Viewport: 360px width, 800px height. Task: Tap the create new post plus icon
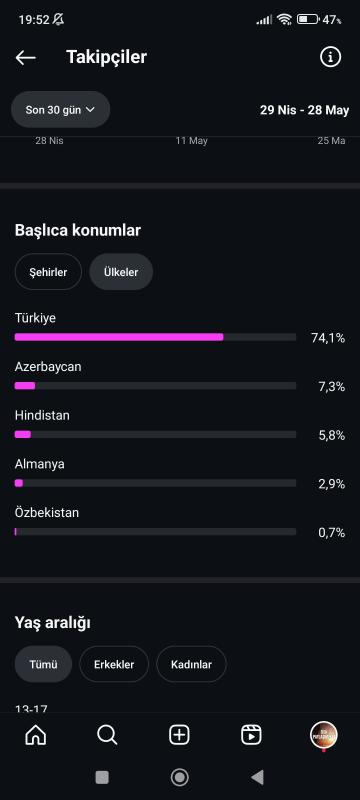[179, 735]
